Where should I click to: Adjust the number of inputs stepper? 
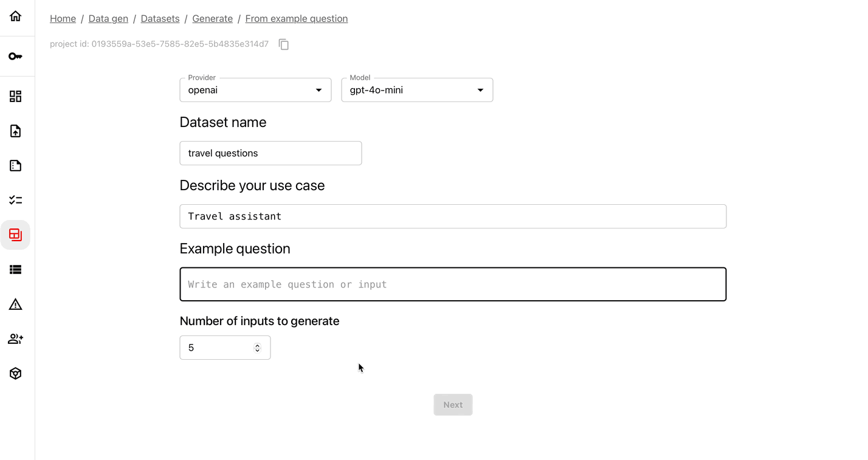pyautogui.click(x=257, y=348)
